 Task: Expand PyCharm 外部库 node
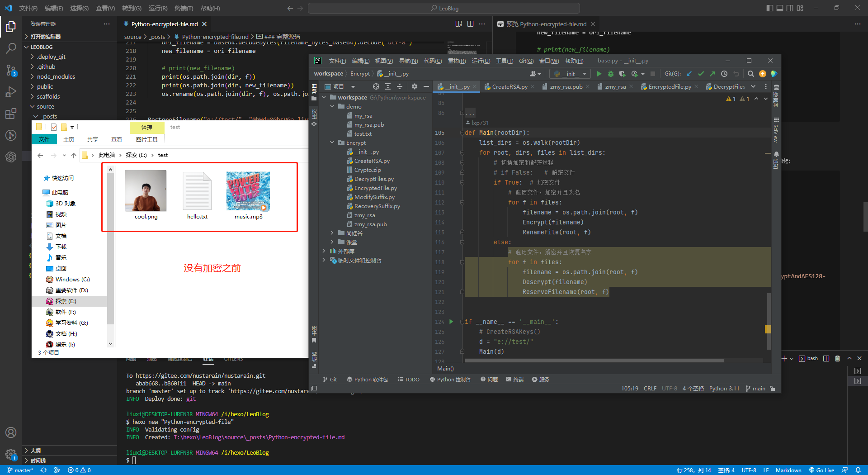[324, 251]
